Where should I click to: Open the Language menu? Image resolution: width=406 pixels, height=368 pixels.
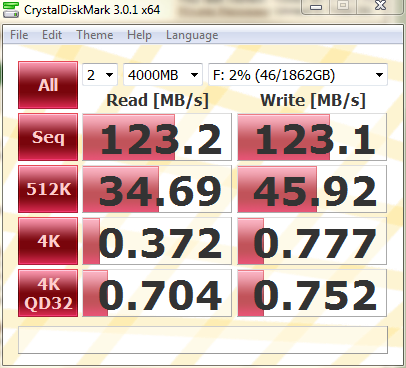click(x=192, y=35)
